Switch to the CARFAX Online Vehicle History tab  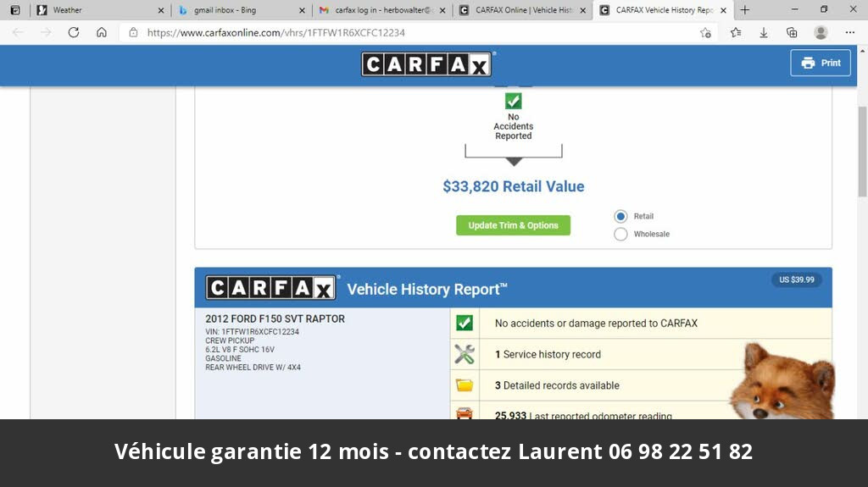click(522, 10)
